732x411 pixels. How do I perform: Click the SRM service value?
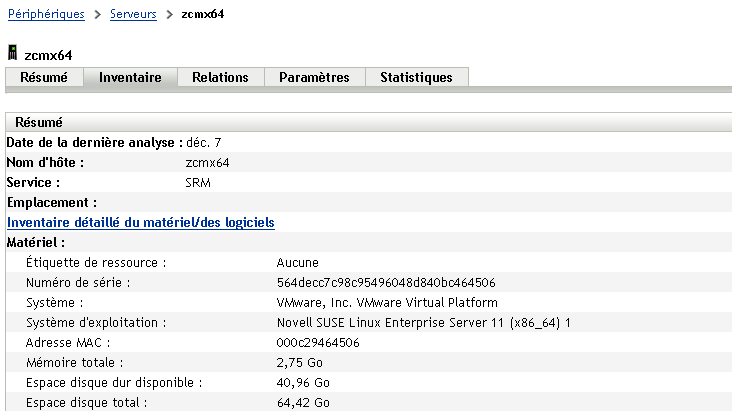198,182
